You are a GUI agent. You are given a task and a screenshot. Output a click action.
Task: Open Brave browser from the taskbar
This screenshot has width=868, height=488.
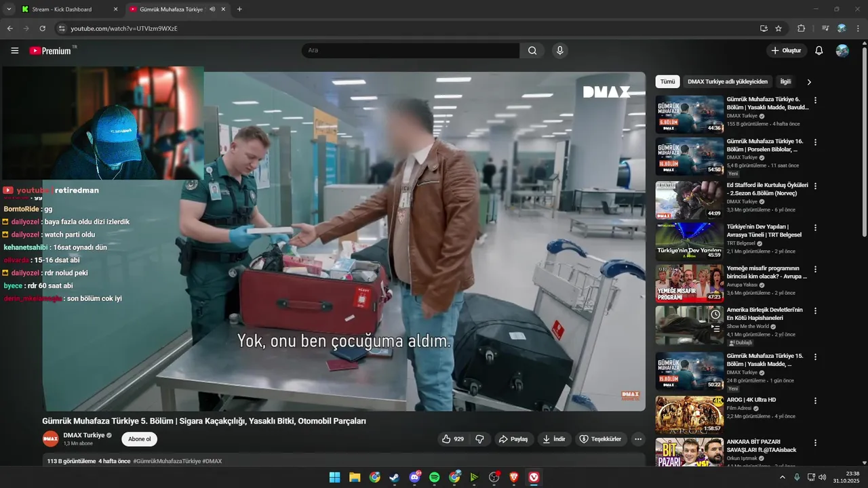[x=515, y=477]
